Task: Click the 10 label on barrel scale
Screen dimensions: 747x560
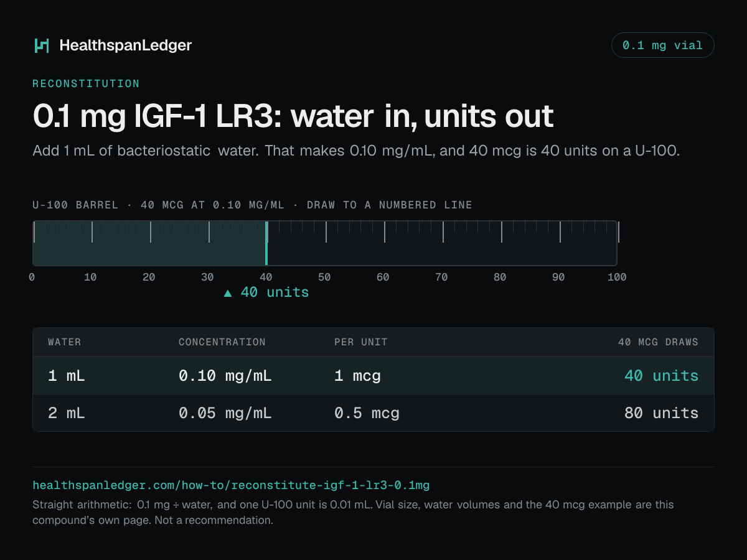Action: click(x=90, y=278)
